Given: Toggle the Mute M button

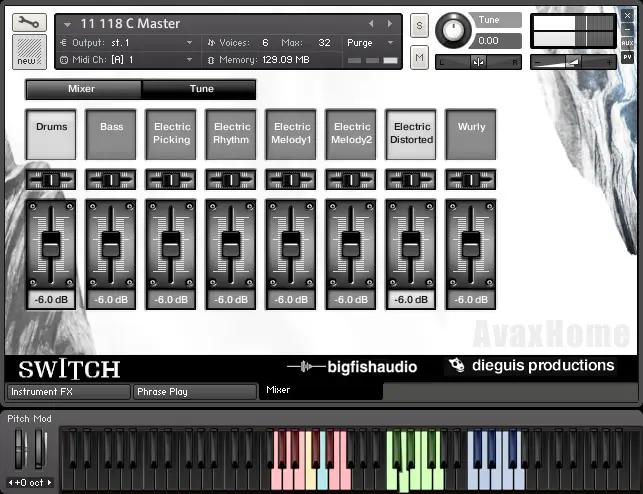Looking at the screenshot, I should (x=419, y=57).
